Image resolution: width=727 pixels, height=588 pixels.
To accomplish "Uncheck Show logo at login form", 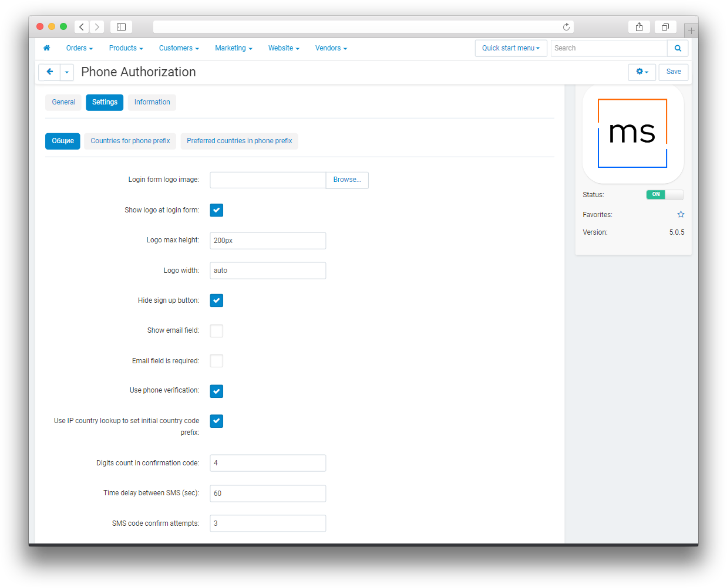I will (x=217, y=210).
